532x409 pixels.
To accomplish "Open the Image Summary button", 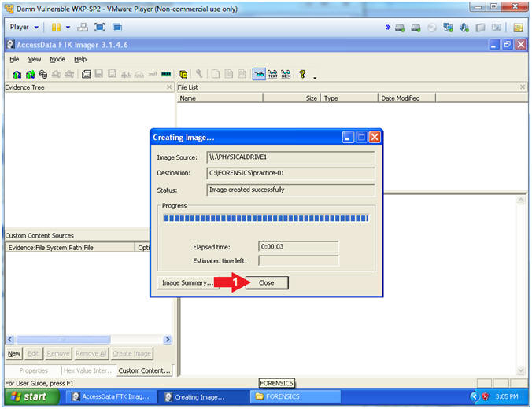I will pos(187,282).
